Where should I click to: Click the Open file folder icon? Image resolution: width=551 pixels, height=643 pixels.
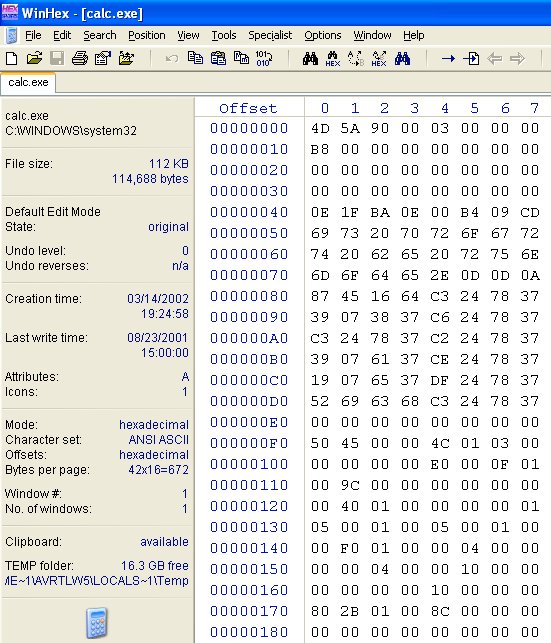pos(34,59)
